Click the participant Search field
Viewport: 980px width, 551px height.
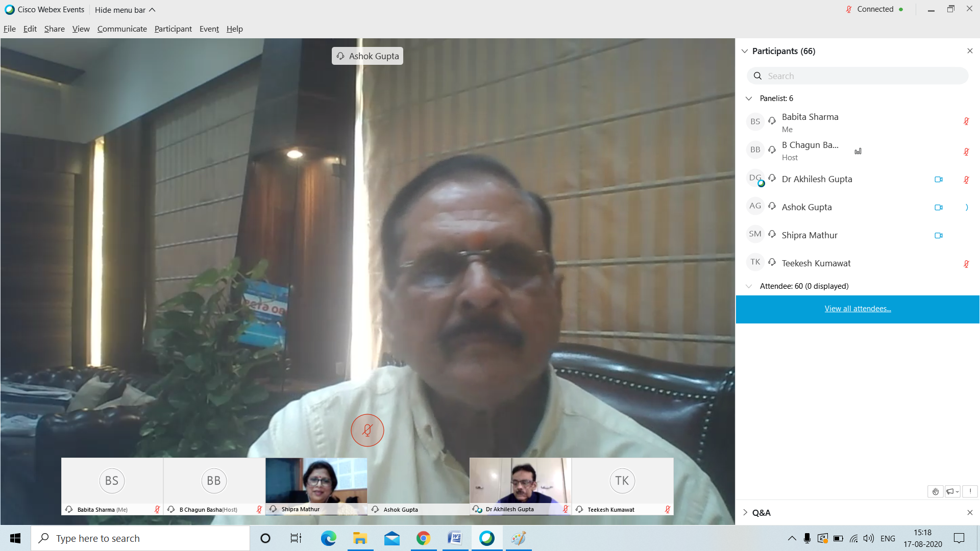tap(857, 76)
